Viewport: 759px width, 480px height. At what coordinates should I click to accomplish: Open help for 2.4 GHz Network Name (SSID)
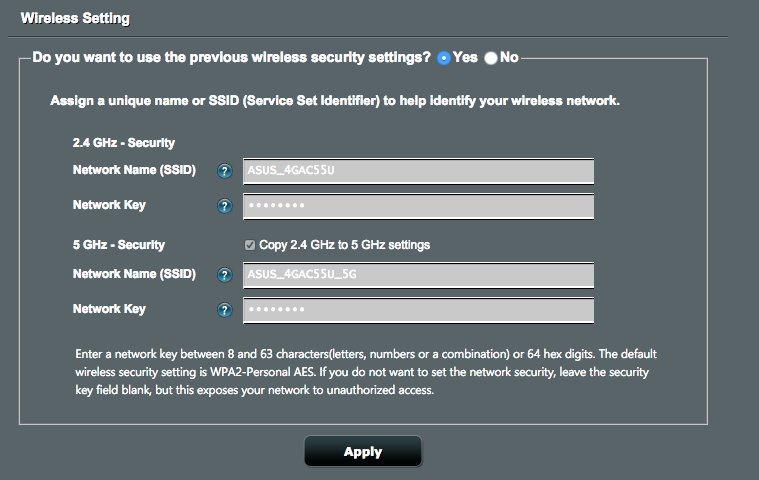tap(224, 171)
